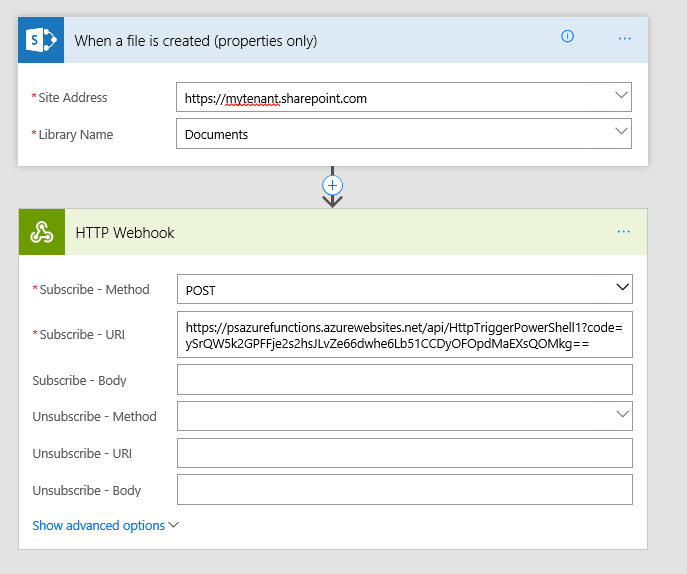Open the Subscribe - Method dropdown
Screen dimensions: 687x574
tap(623, 287)
